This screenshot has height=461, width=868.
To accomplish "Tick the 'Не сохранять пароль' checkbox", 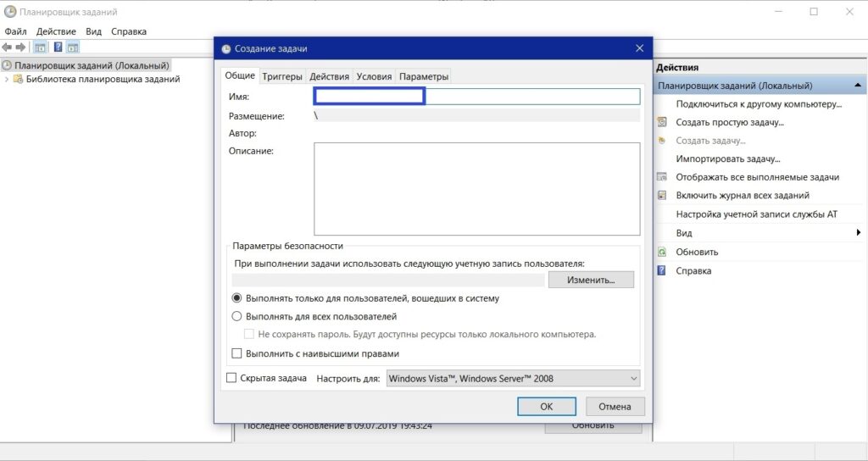I will [x=249, y=334].
